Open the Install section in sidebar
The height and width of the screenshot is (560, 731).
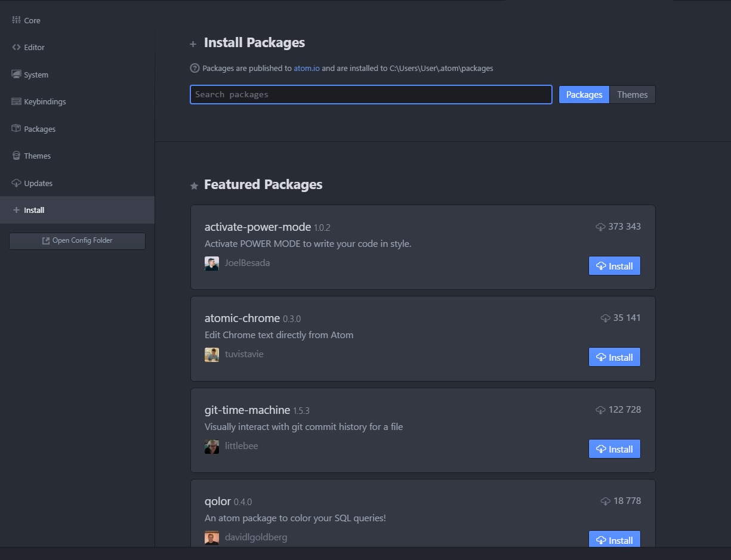point(34,210)
